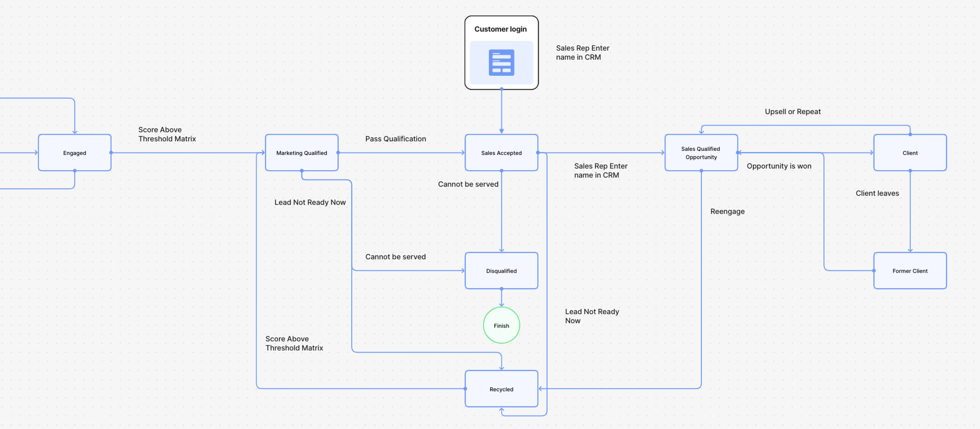Click the Reengage connector label
The height and width of the screenshot is (429, 980).
(x=727, y=211)
